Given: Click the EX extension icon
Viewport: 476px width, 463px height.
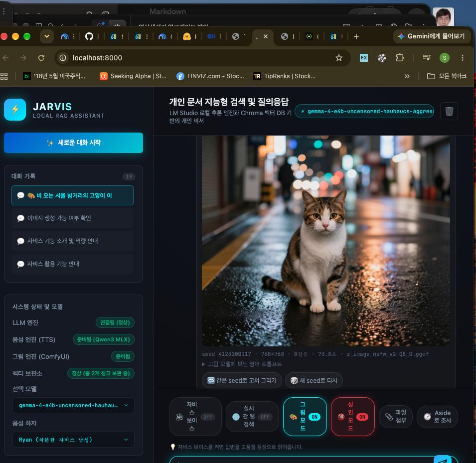Looking at the screenshot, I should 364,58.
